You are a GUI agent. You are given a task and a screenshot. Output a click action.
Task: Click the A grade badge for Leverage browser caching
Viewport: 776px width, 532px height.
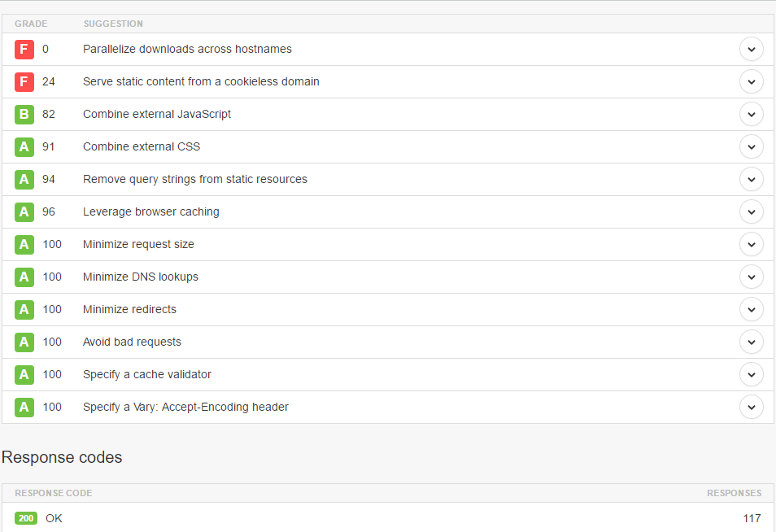(x=24, y=211)
